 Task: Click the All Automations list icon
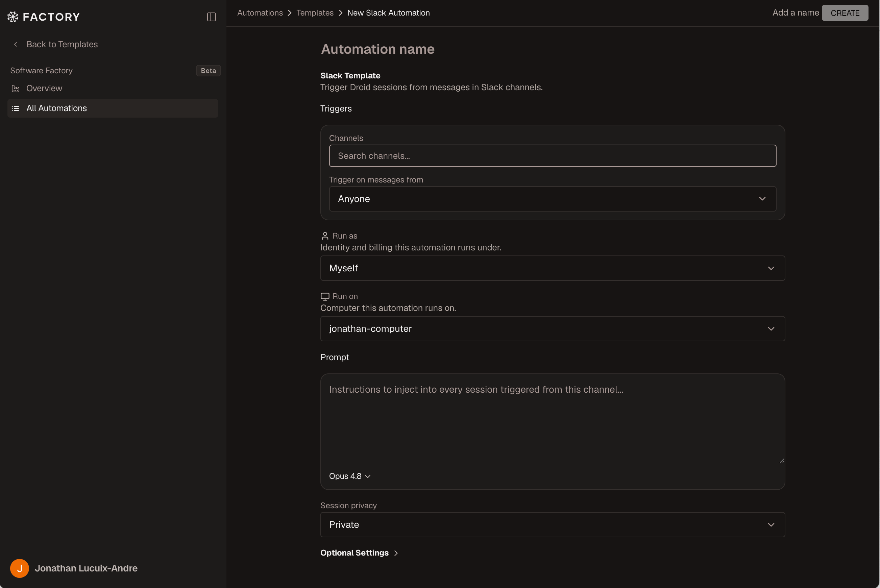[x=15, y=108]
